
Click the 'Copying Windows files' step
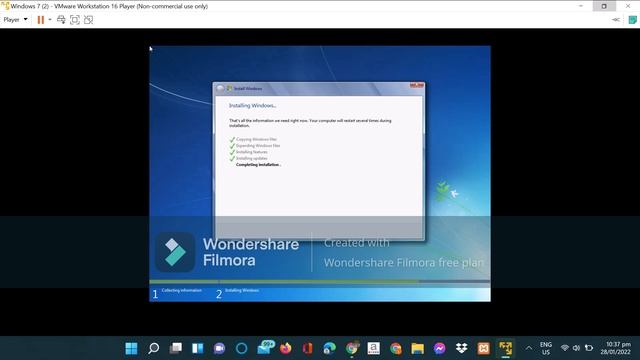(x=256, y=139)
